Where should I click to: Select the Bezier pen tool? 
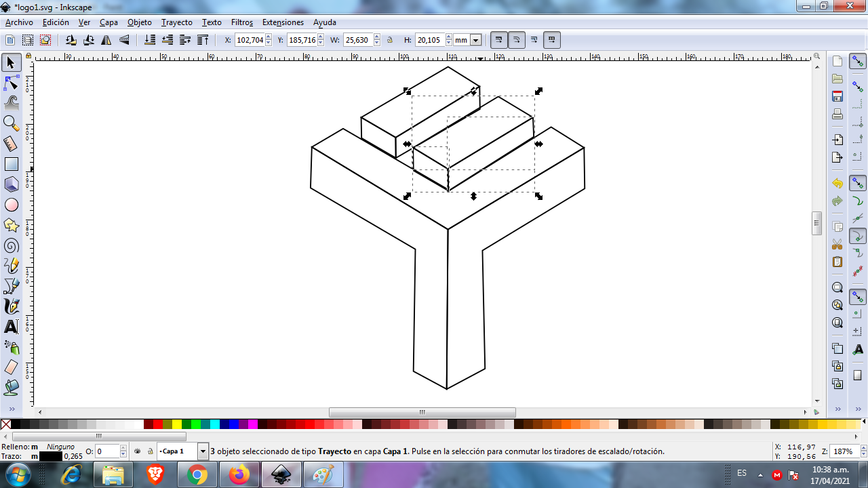tap(11, 286)
